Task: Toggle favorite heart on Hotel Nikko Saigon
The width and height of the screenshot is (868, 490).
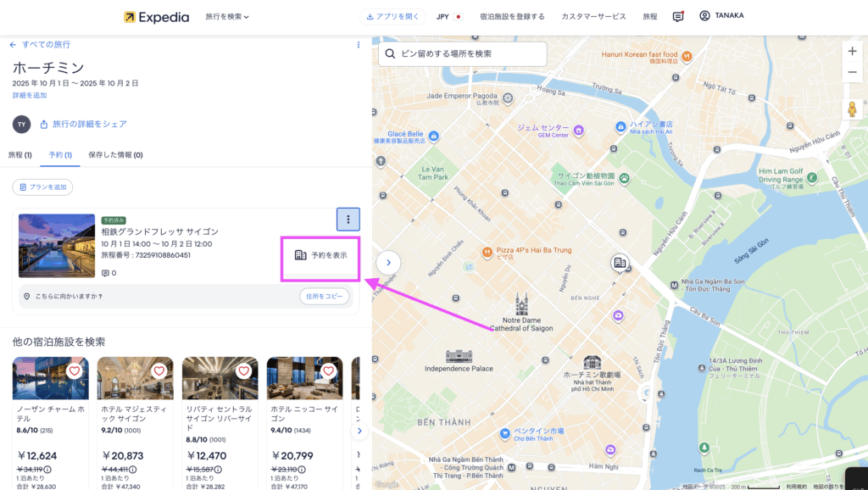Action: [x=329, y=371]
